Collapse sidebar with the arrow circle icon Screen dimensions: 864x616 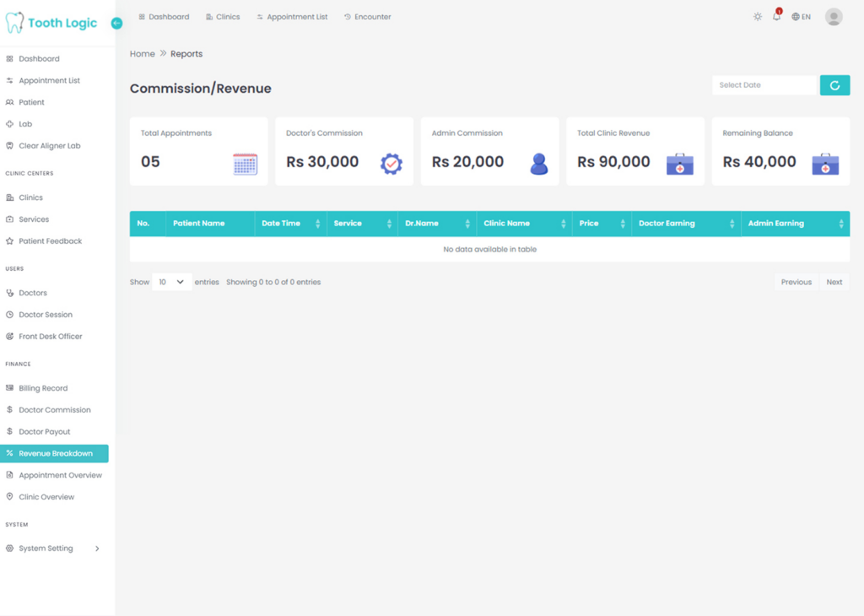tap(116, 23)
